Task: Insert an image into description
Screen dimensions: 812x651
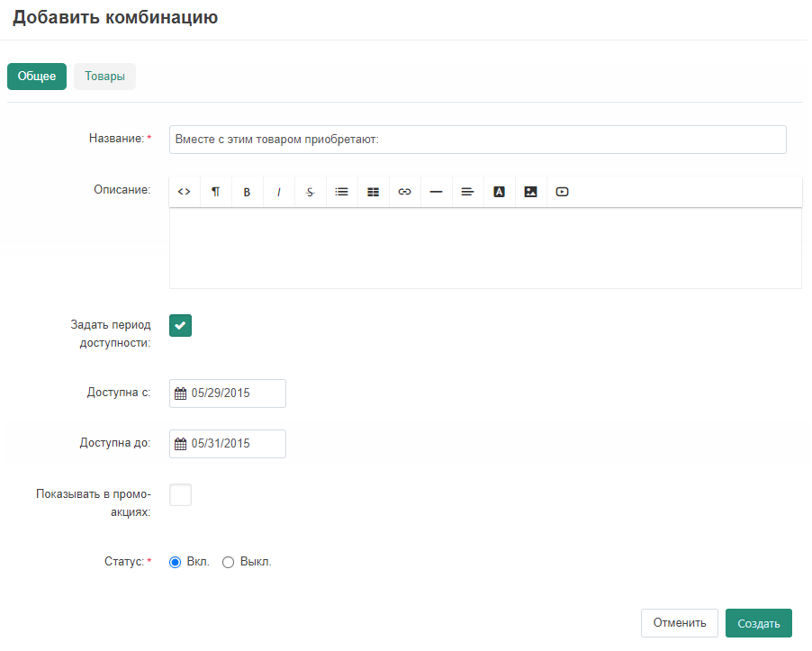Action: pyautogui.click(x=531, y=192)
